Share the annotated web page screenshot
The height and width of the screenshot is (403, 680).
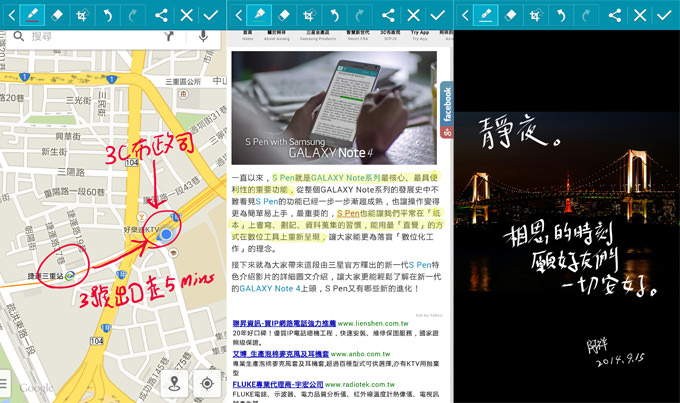[x=388, y=15]
